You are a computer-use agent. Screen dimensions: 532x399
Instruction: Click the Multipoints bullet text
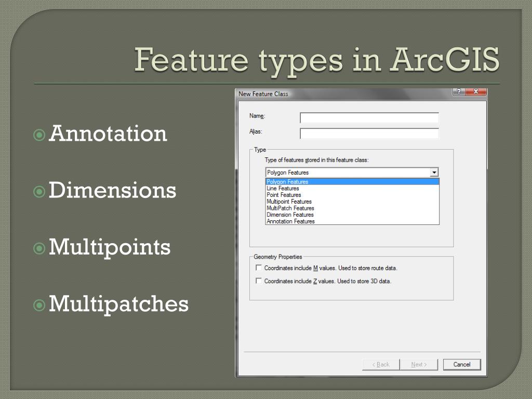pyautogui.click(x=110, y=247)
